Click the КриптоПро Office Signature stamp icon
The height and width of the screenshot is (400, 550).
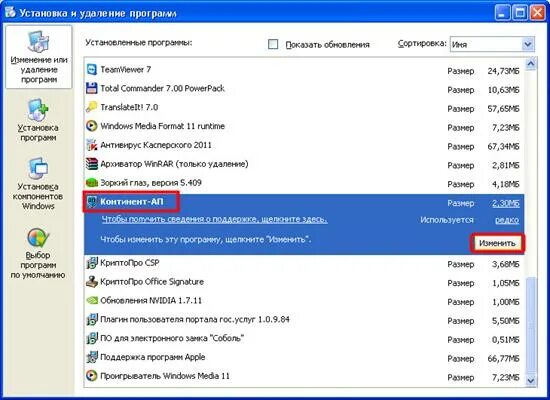click(x=92, y=282)
